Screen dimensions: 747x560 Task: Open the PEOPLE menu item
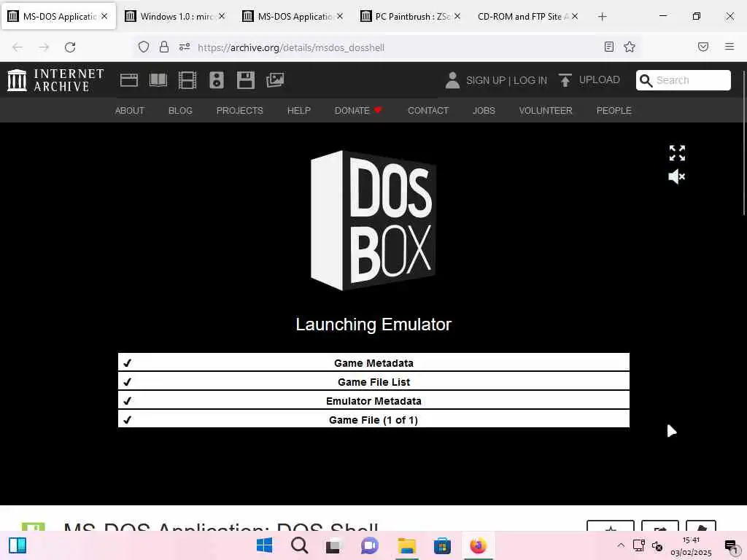tap(614, 111)
